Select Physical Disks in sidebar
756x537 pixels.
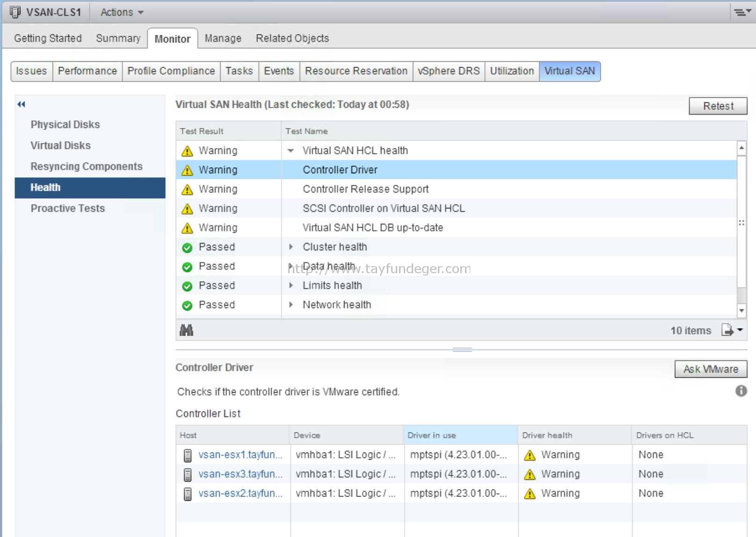90,124
